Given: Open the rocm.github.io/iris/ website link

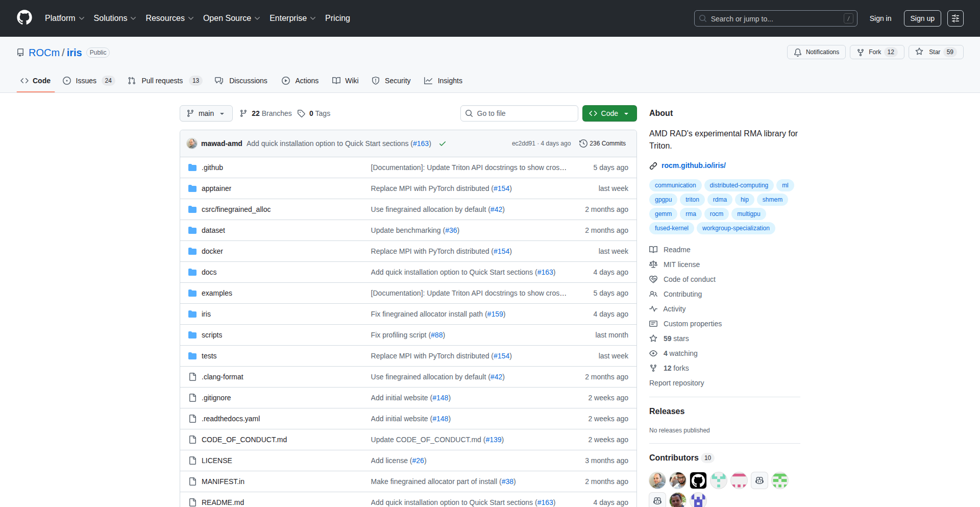Looking at the screenshot, I should 694,165.
